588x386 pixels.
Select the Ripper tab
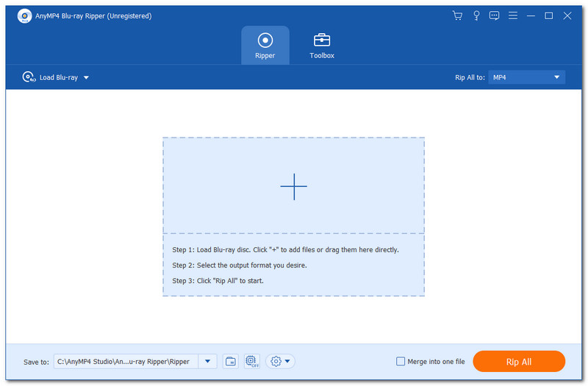tap(265, 45)
